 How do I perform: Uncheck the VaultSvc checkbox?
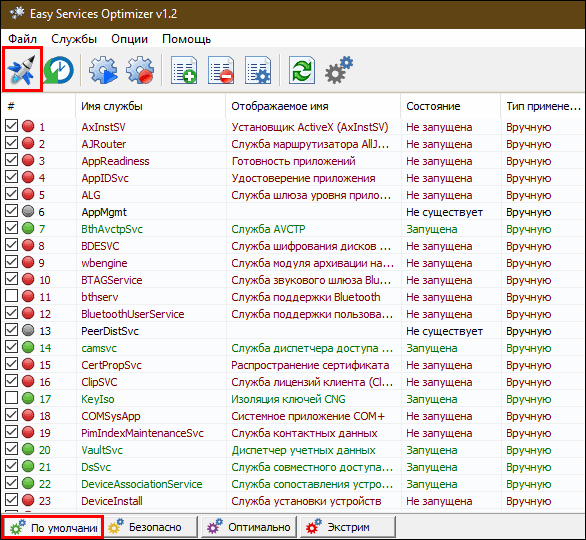pyautogui.click(x=12, y=448)
